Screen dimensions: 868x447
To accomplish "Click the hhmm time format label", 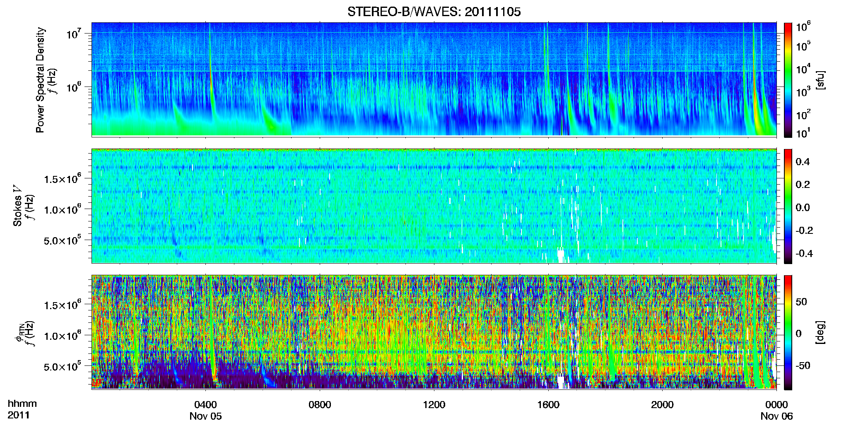I will pyautogui.click(x=22, y=404).
